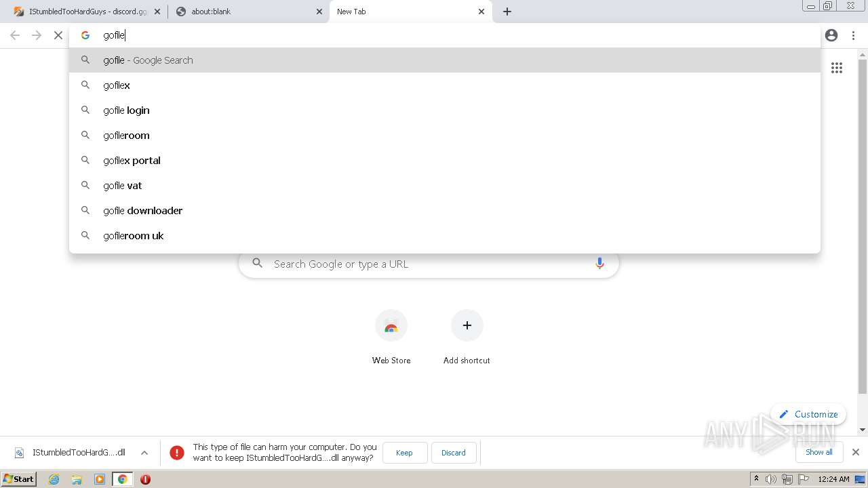The width and height of the screenshot is (868, 488).
Task: Open the Google apps grid
Action: 837,68
